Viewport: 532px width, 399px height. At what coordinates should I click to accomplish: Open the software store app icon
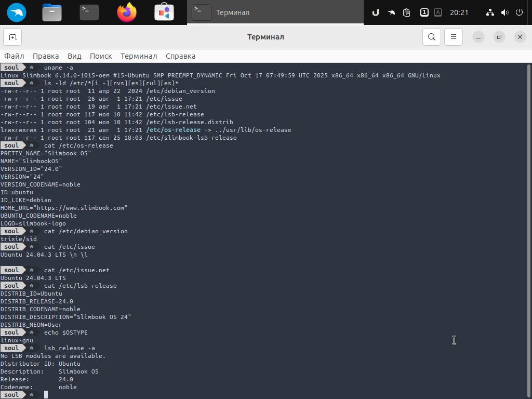click(164, 12)
